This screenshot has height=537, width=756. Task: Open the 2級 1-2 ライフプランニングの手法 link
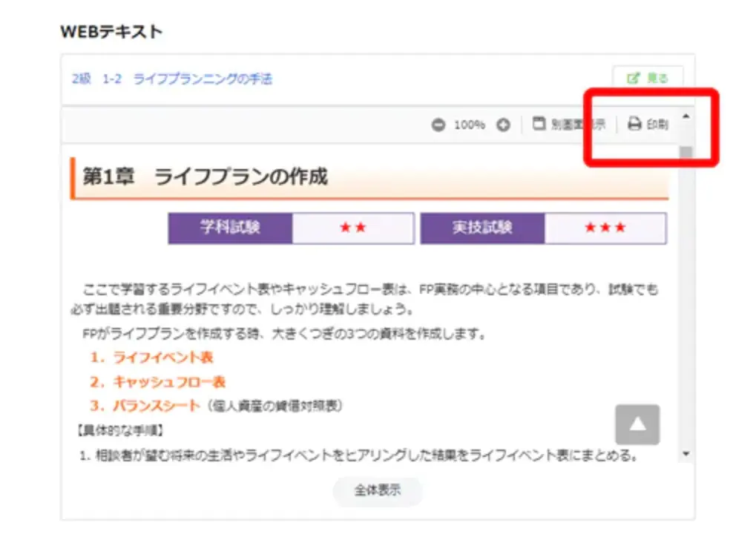(x=172, y=79)
